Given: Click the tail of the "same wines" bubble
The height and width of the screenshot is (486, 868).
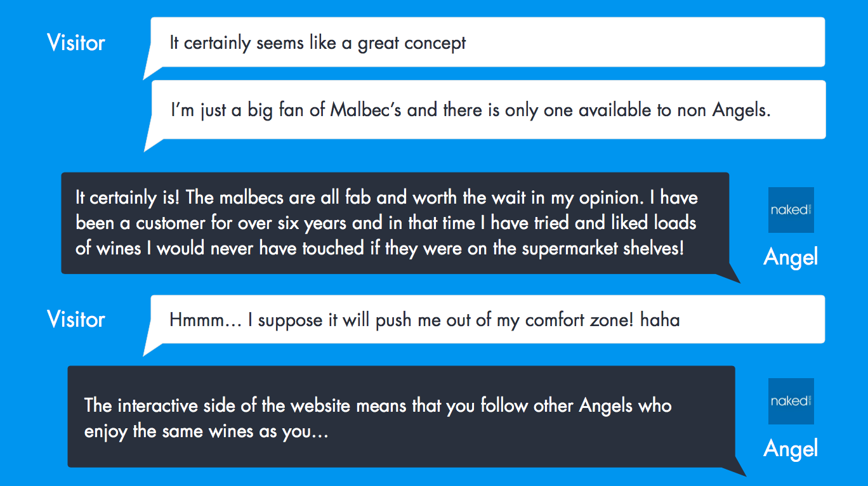Looking at the screenshot, I should click(x=735, y=470).
